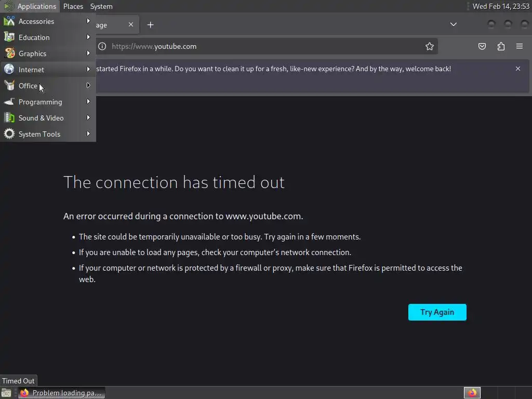Expand the Education submenu arrow
The image size is (532, 399).
(x=88, y=37)
